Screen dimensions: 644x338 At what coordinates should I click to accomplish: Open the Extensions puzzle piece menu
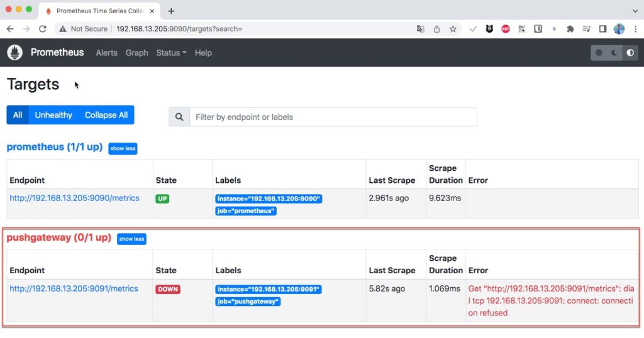click(570, 29)
